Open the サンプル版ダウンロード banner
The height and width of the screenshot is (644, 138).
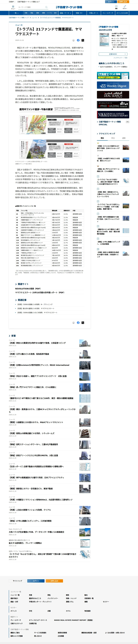[113, 75]
